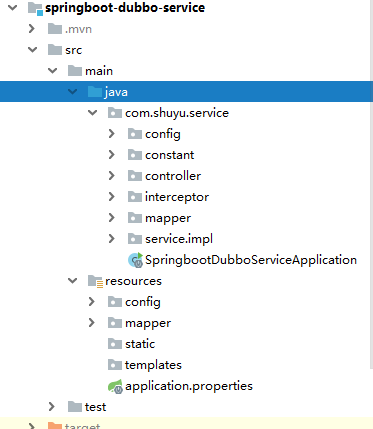Select the constant package label
Image resolution: width=373 pixels, height=429 pixels.
tap(170, 155)
